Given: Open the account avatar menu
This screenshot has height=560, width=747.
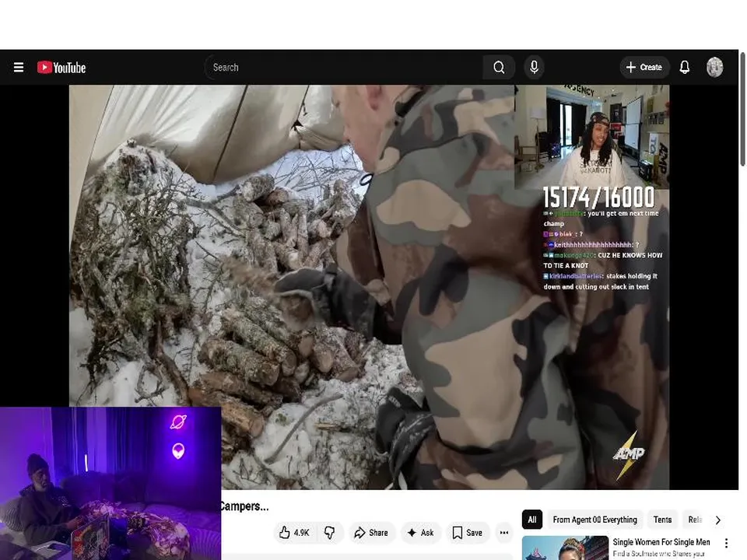Looking at the screenshot, I should point(714,67).
